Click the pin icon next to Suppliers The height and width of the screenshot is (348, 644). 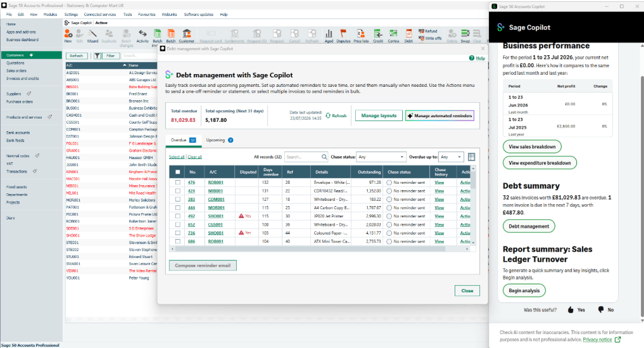point(28,94)
